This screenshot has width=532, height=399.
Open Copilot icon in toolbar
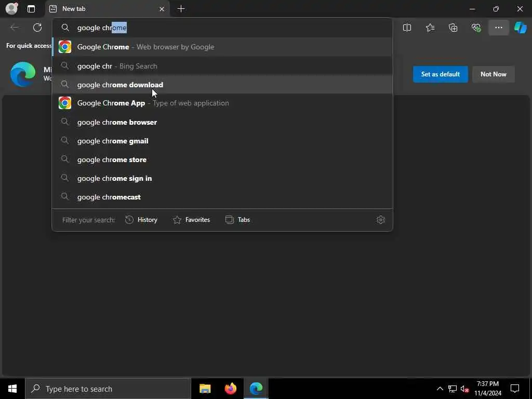coord(521,28)
